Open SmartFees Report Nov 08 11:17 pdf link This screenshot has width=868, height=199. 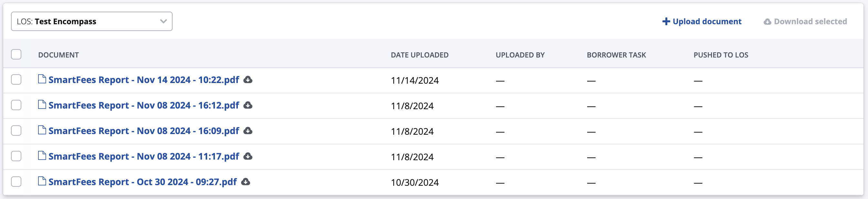pos(143,156)
